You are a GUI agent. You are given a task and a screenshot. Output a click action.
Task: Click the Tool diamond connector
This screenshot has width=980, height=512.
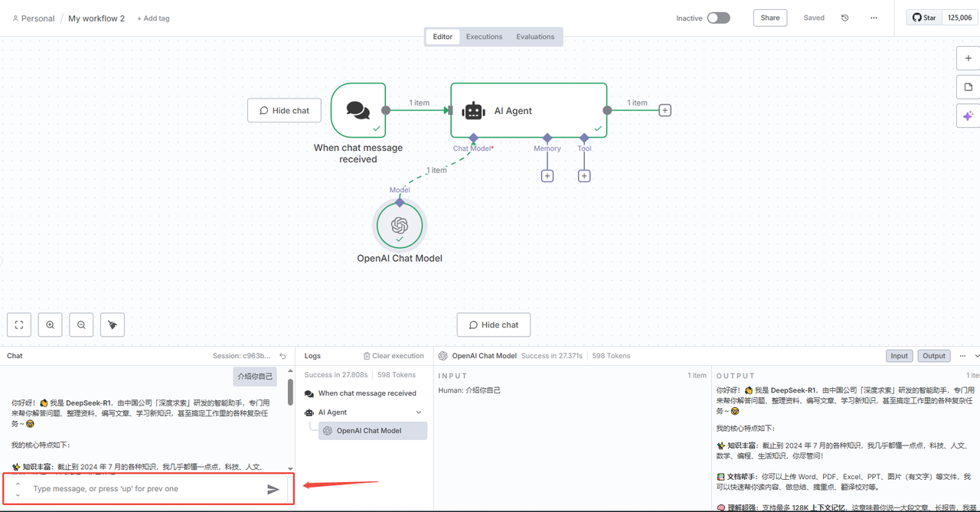click(x=584, y=138)
